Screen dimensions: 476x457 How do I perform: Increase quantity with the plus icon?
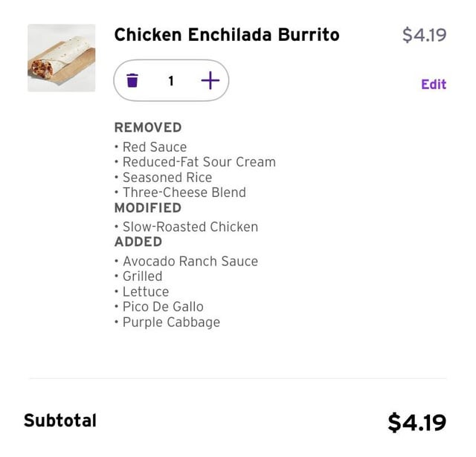coord(210,80)
